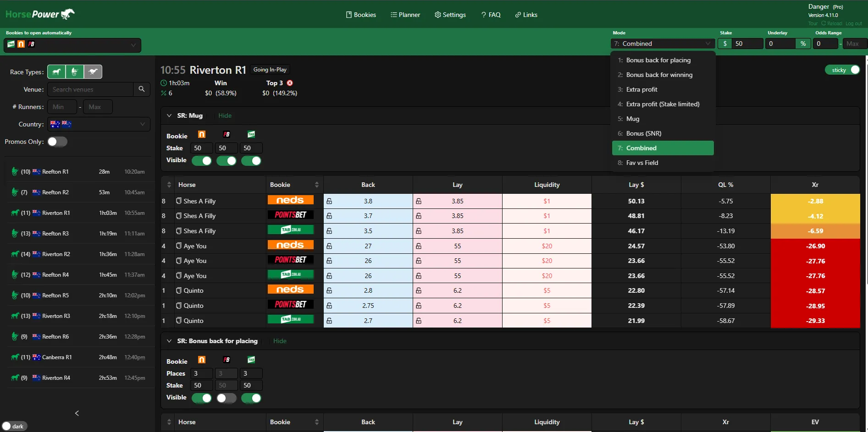The width and height of the screenshot is (868, 432).
Task: Click the red cancel icon next to Top 3
Action: pyautogui.click(x=290, y=83)
